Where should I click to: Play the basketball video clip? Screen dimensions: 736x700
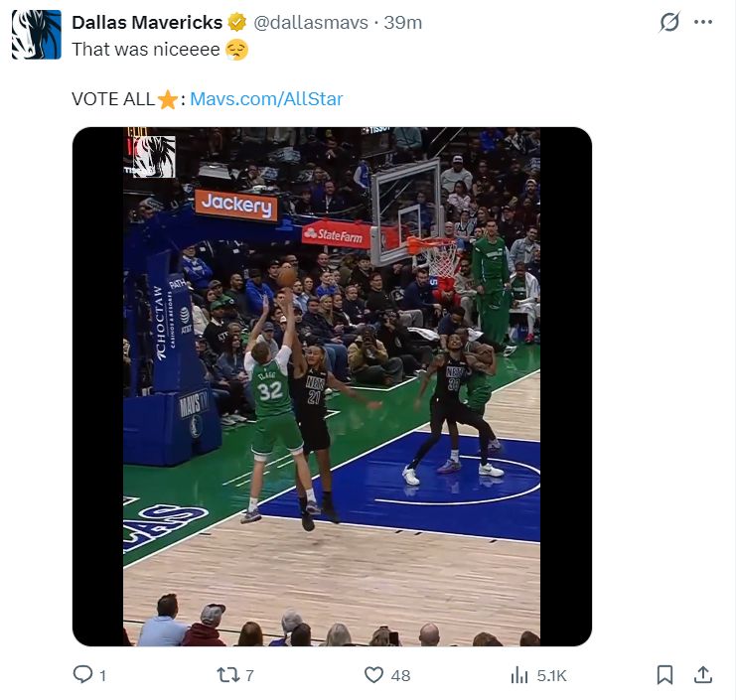[332, 386]
